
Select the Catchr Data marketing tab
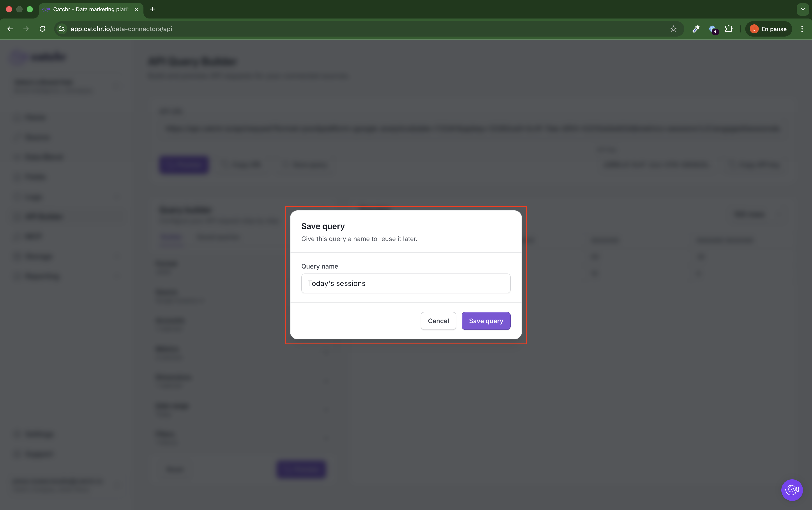(x=90, y=9)
